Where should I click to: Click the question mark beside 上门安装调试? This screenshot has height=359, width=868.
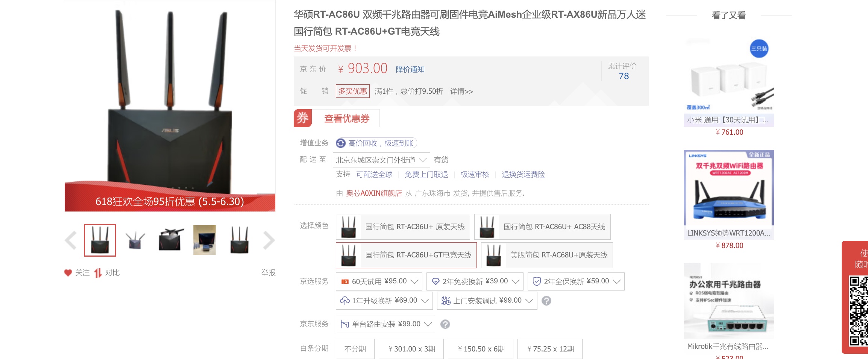[x=546, y=301]
